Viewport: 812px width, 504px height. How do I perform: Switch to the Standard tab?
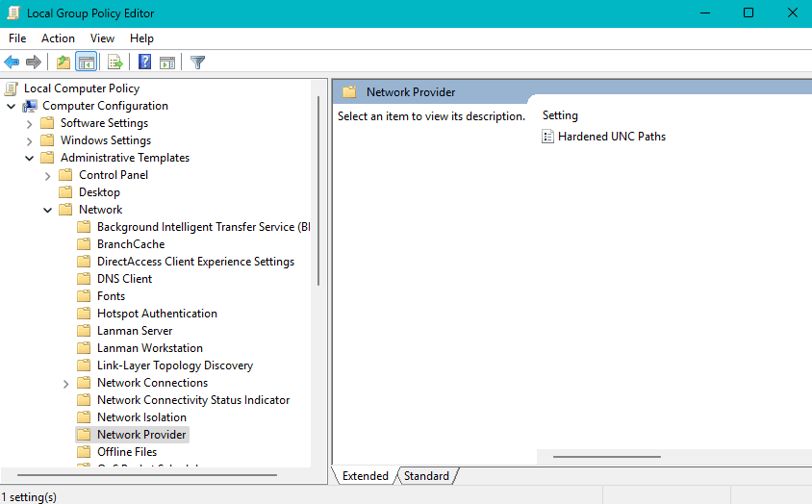(x=426, y=476)
